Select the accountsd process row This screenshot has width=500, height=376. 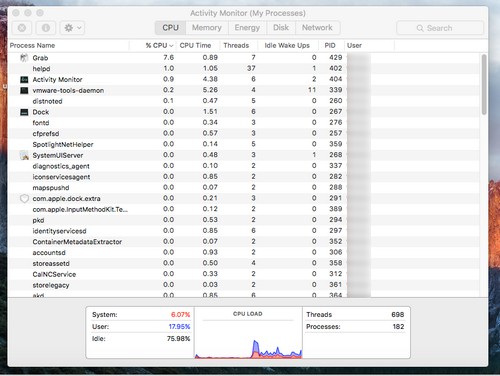click(x=244, y=253)
